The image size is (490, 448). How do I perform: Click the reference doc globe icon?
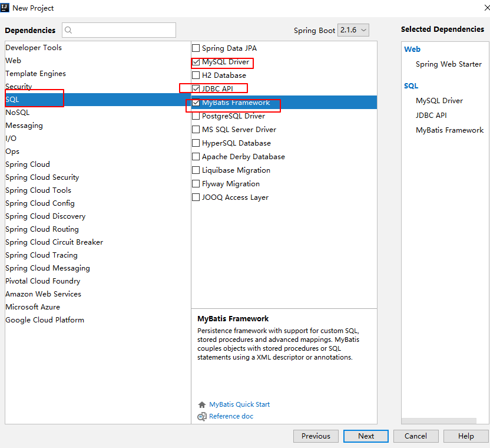click(202, 416)
